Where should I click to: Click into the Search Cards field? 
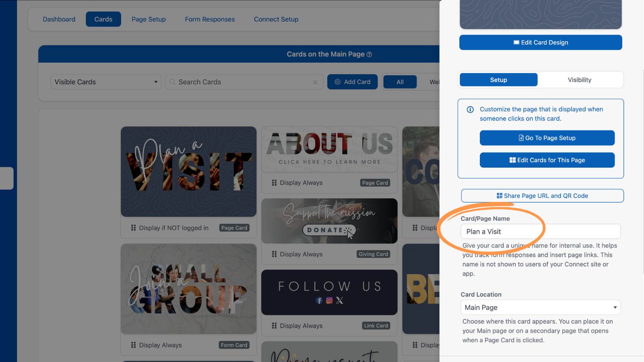point(244,82)
